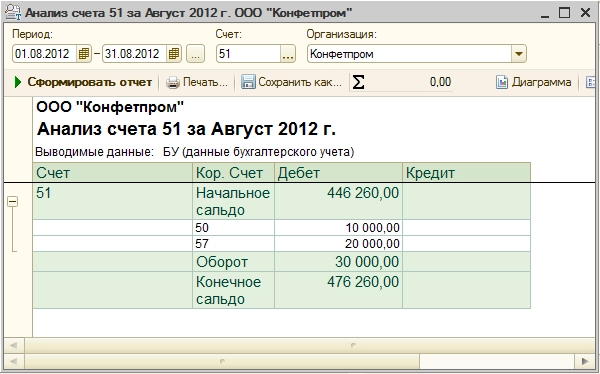600x374 pixels.
Task: Select opening balance 446 260,00
Action: coord(338,201)
